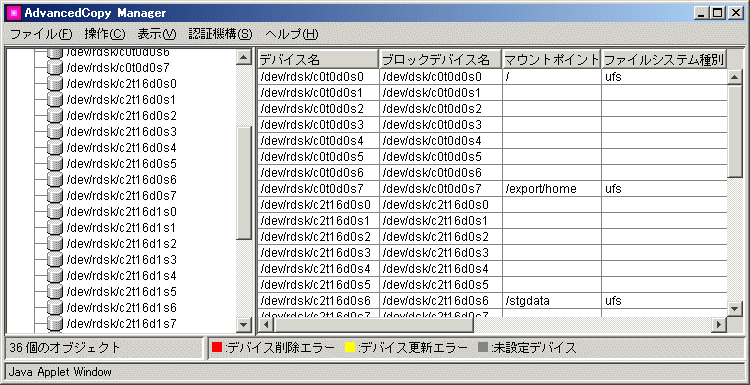Click disk icon for /dev/rdsk/c2t16d1s6 in tree
Viewport: 750px width, 385px height.
(x=55, y=308)
